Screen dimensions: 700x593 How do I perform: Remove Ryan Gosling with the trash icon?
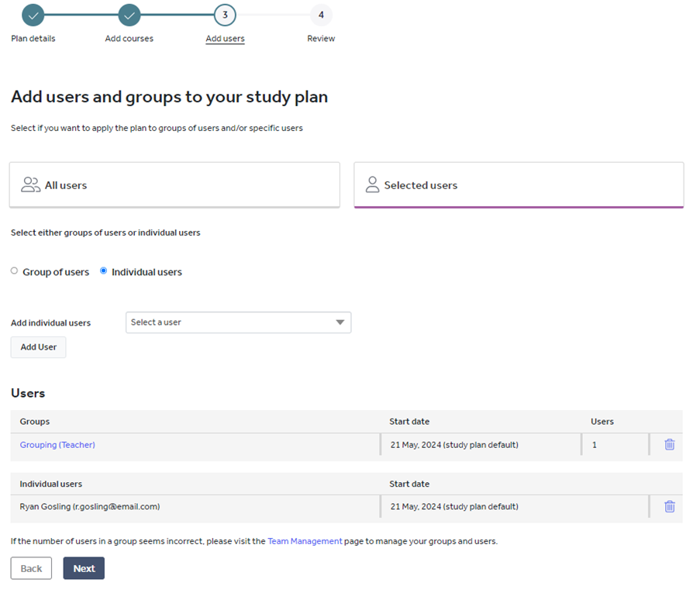(669, 506)
